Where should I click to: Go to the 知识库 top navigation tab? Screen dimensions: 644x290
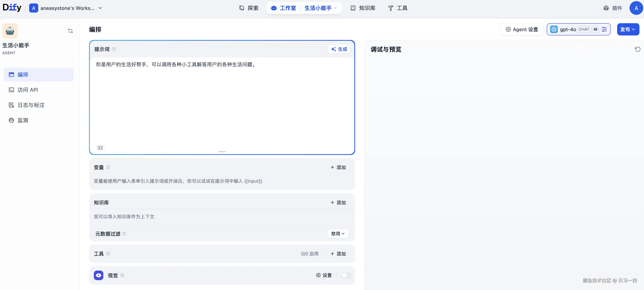(363, 8)
